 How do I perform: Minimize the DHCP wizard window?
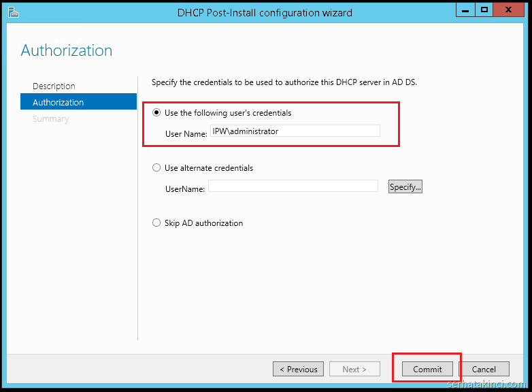coord(464,10)
